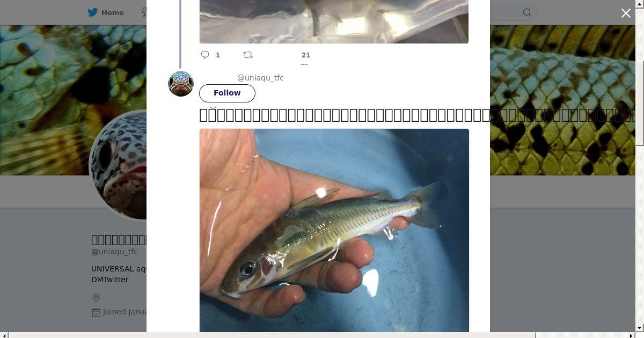Open the partially visible top tweet photo
644x338 pixels.
click(334, 21)
